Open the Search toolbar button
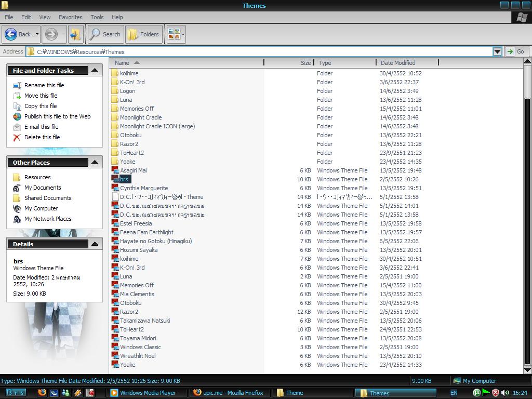 click(x=105, y=34)
